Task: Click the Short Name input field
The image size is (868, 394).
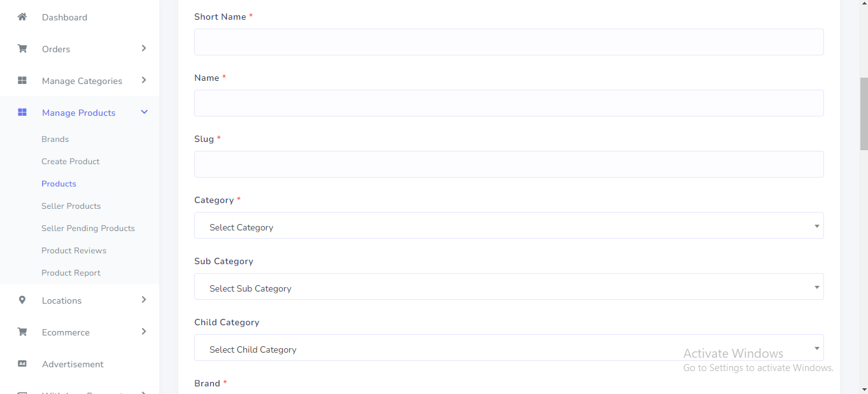Action: point(508,42)
